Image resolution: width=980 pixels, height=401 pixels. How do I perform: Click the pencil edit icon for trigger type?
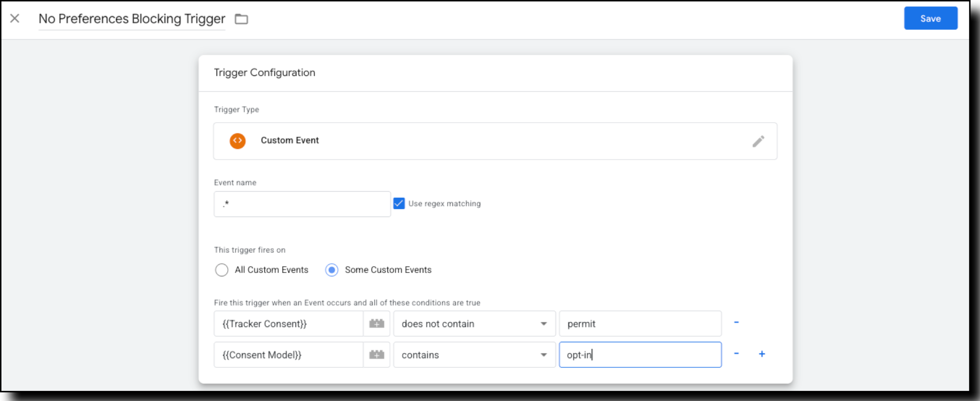[x=758, y=141]
